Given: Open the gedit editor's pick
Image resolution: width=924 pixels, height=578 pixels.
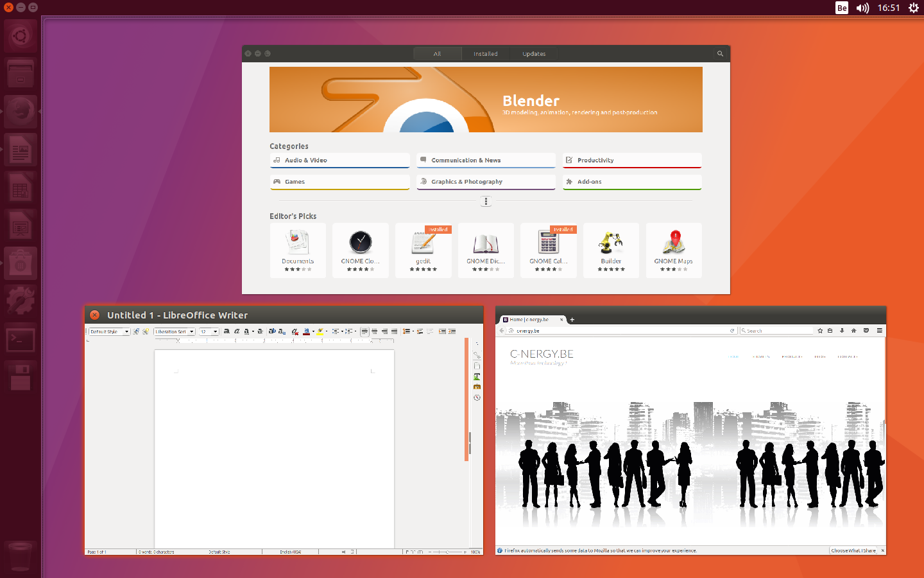Looking at the screenshot, I should pos(424,250).
